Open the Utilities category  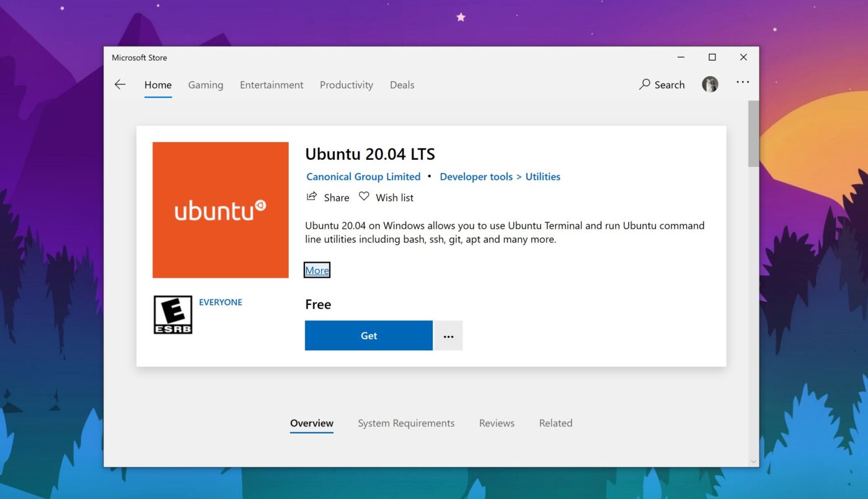[542, 176]
